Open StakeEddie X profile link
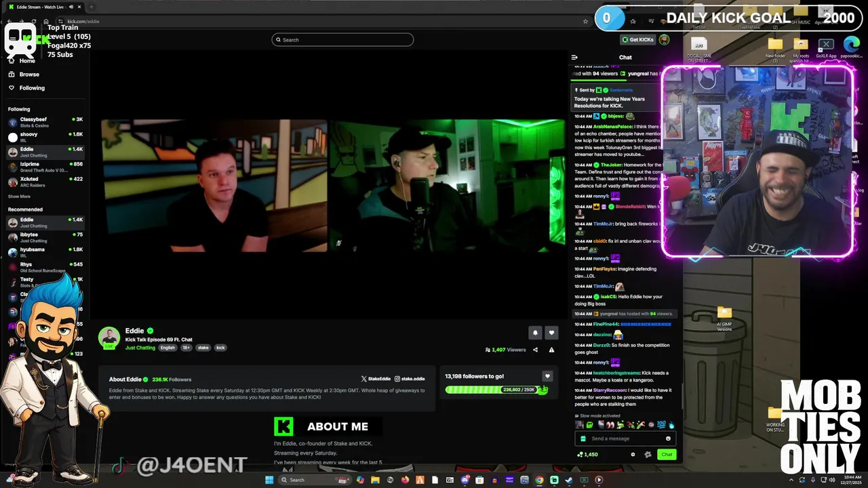868x488 pixels. [376, 379]
